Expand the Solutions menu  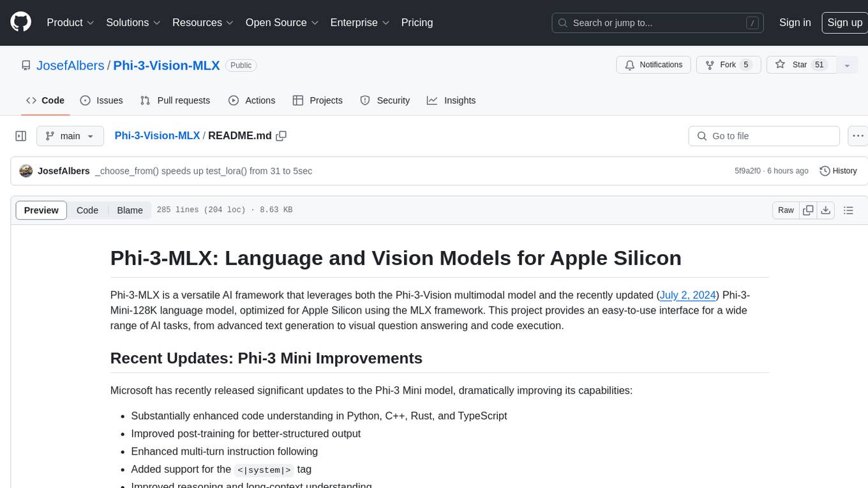(133, 22)
